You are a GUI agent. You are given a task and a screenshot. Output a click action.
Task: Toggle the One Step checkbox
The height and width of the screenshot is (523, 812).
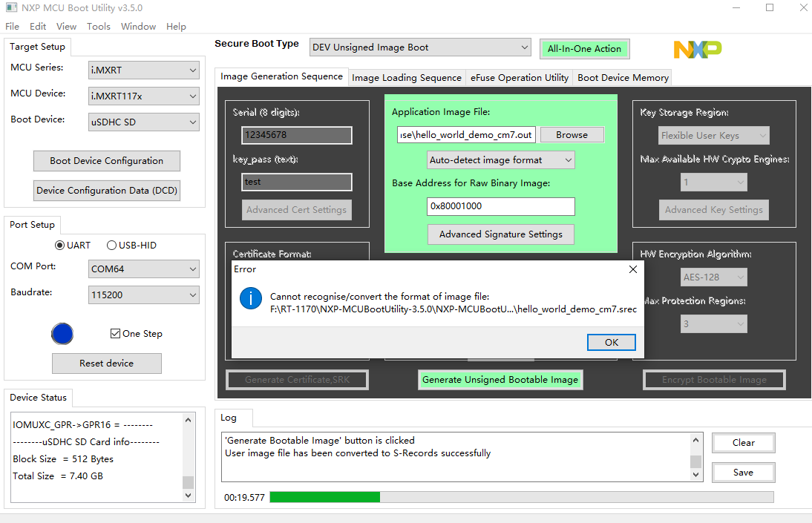[115, 334]
